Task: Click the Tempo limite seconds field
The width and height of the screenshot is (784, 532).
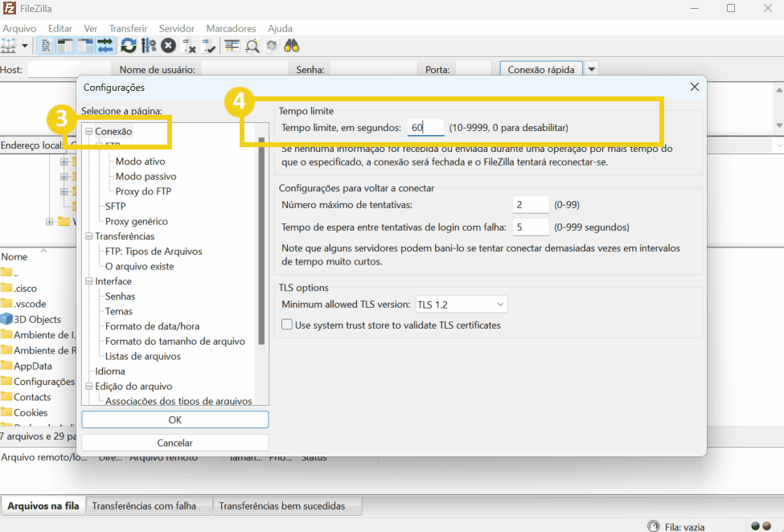Action: 425,128
